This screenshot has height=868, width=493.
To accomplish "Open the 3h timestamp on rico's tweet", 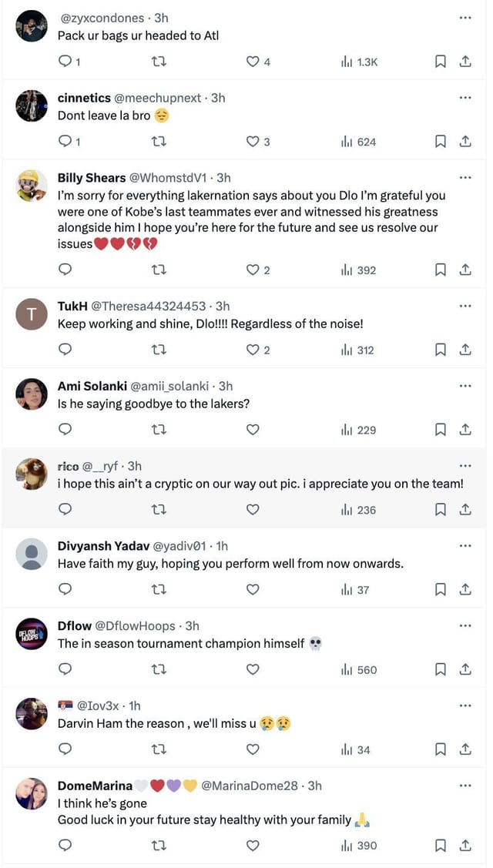I will pyautogui.click(x=134, y=466).
